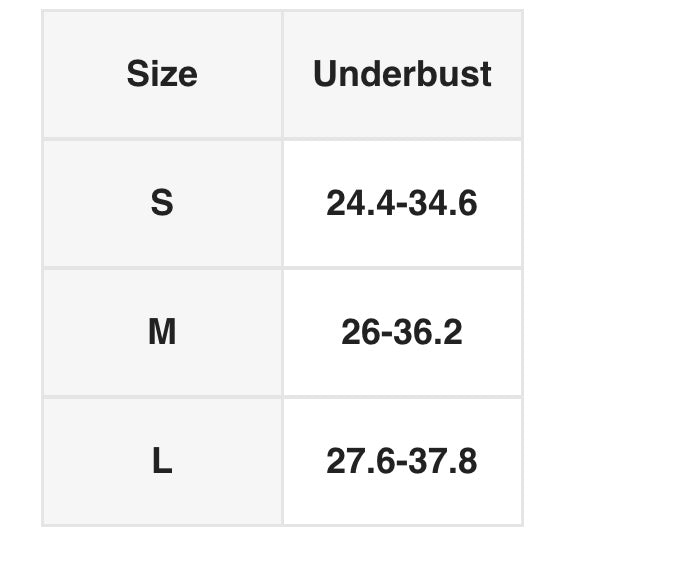The height and width of the screenshot is (569, 692).
Task: Click the Size column header
Action: [x=162, y=74]
